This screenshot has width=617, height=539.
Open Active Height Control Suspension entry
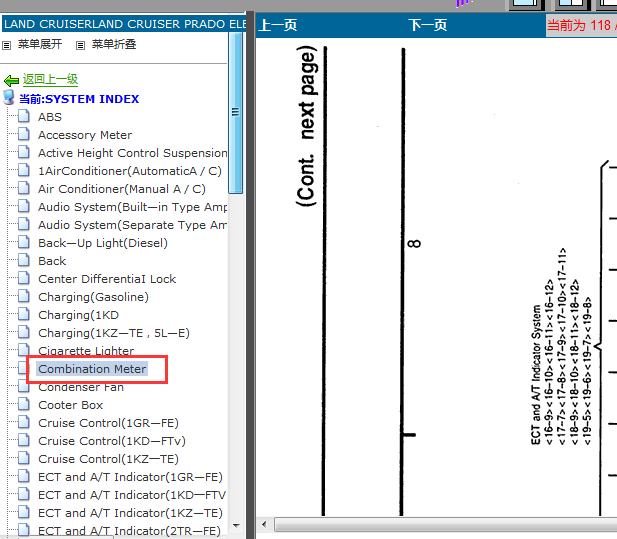pos(132,153)
